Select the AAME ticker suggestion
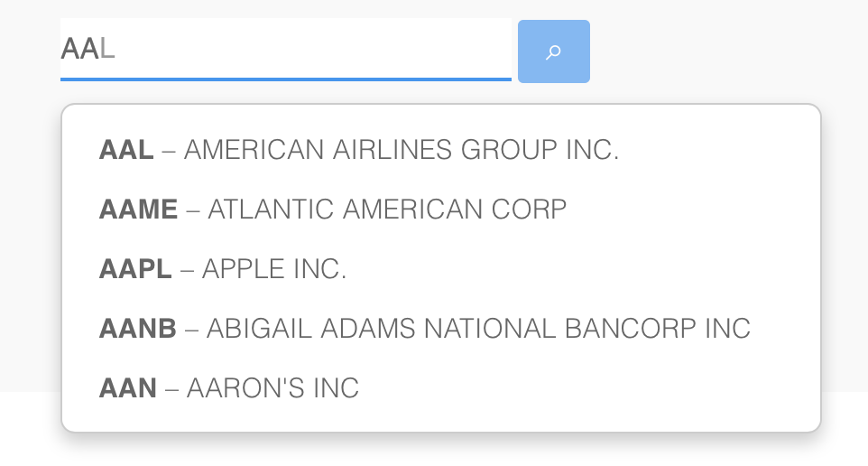This screenshot has width=868, height=466. [x=138, y=210]
